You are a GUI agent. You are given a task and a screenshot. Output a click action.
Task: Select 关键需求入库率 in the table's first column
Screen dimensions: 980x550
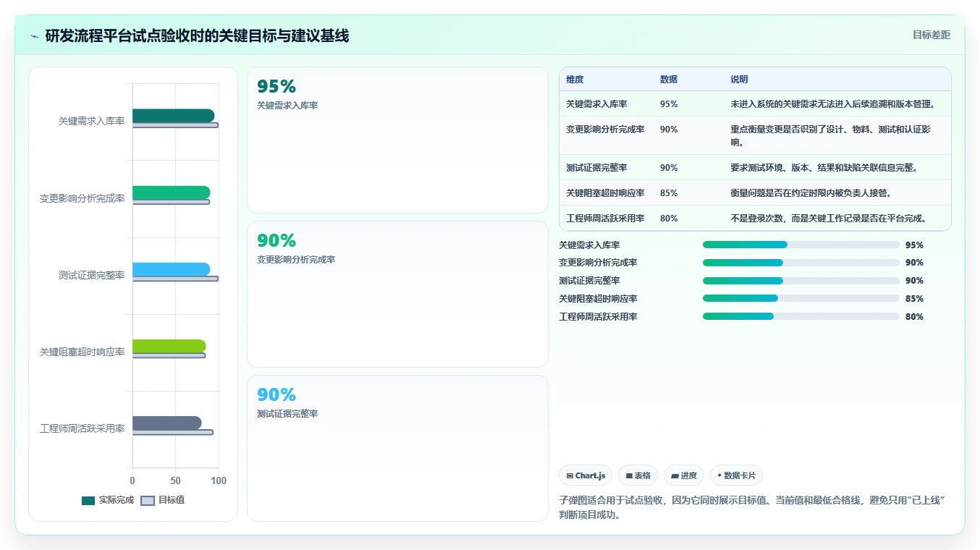[596, 104]
